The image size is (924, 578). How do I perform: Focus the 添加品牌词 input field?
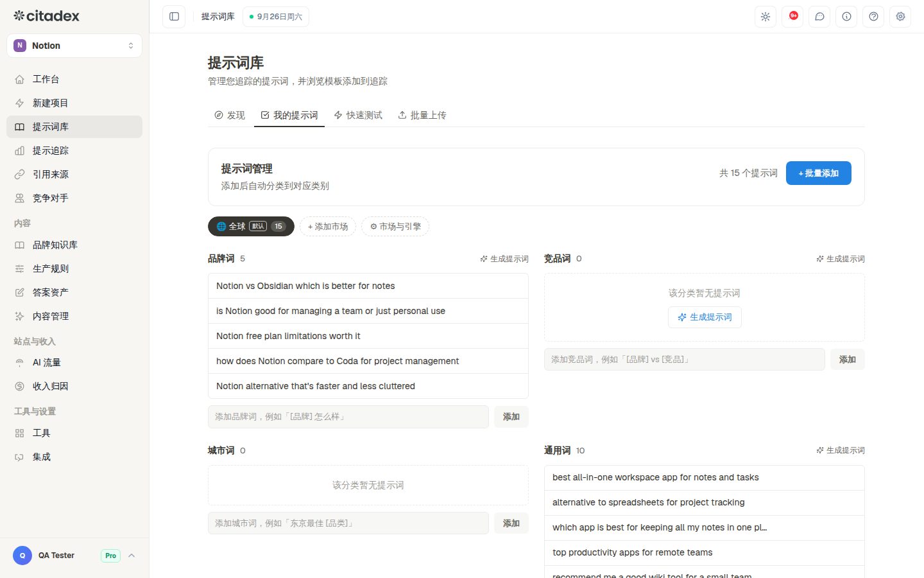[348, 417]
